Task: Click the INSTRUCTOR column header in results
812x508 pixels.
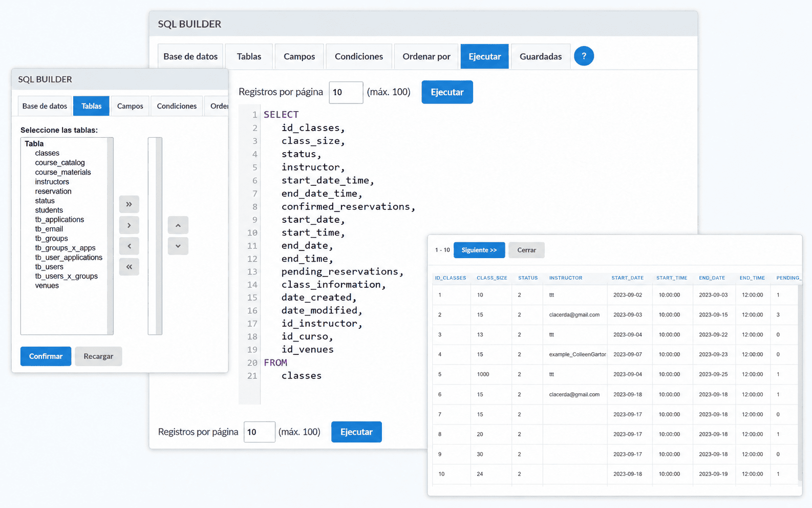Action: pos(566,278)
